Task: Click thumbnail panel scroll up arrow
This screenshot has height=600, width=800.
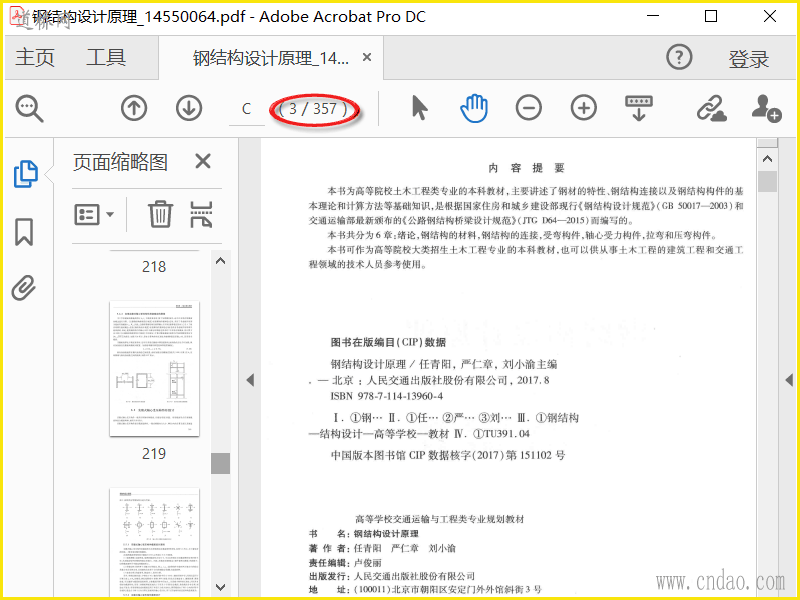Action: pos(220,261)
